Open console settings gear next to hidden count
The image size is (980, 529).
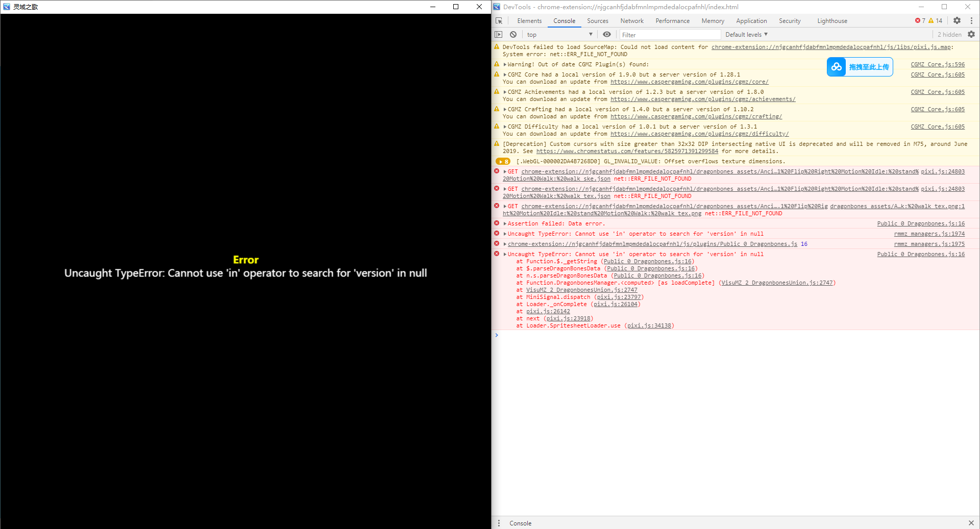tap(971, 35)
